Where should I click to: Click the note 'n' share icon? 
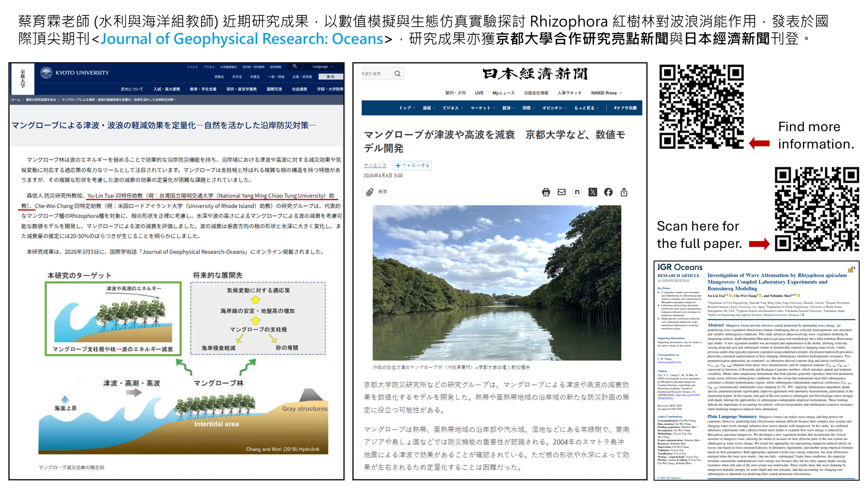click(x=577, y=192)
